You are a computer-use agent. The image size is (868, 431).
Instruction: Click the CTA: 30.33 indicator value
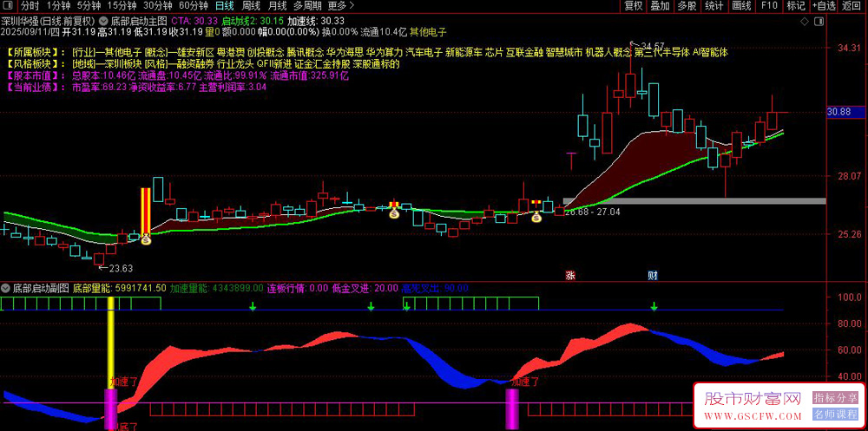(x=194, y=22)
